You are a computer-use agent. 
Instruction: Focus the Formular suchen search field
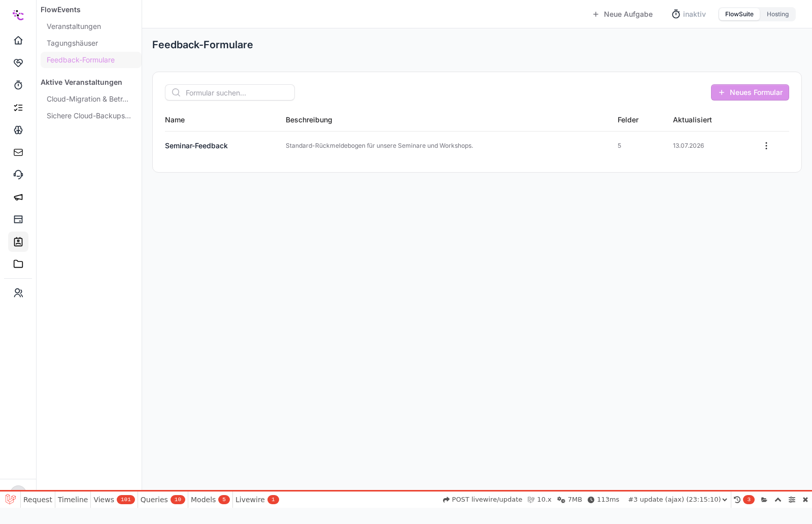click(230, 92)
